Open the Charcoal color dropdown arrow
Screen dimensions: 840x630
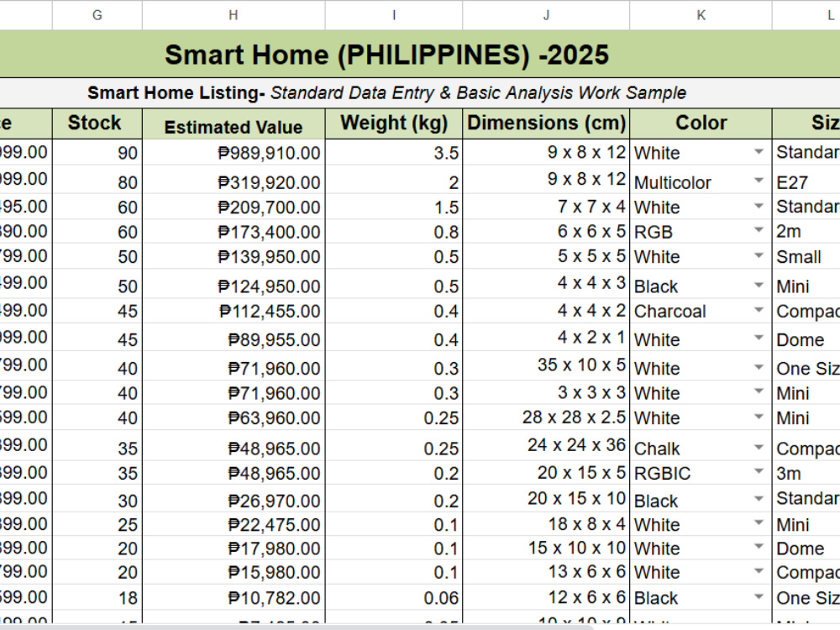point(759,310)
